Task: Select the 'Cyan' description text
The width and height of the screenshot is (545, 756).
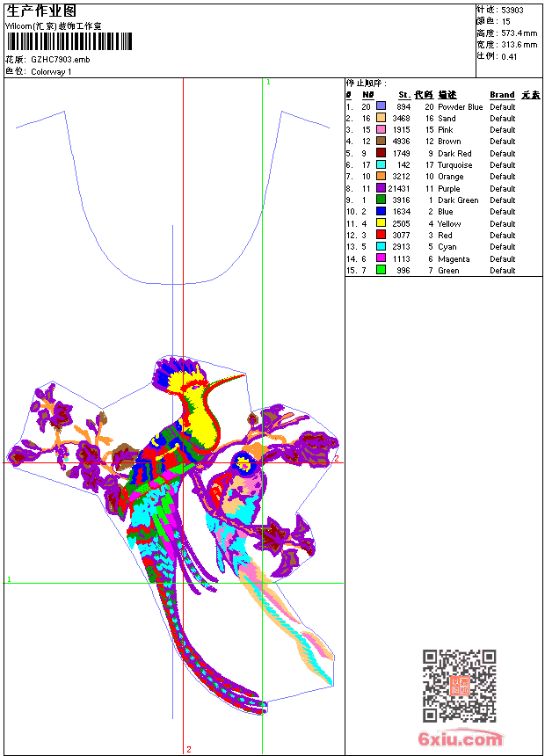Action: pyautogui.click(x=447, y=247)
